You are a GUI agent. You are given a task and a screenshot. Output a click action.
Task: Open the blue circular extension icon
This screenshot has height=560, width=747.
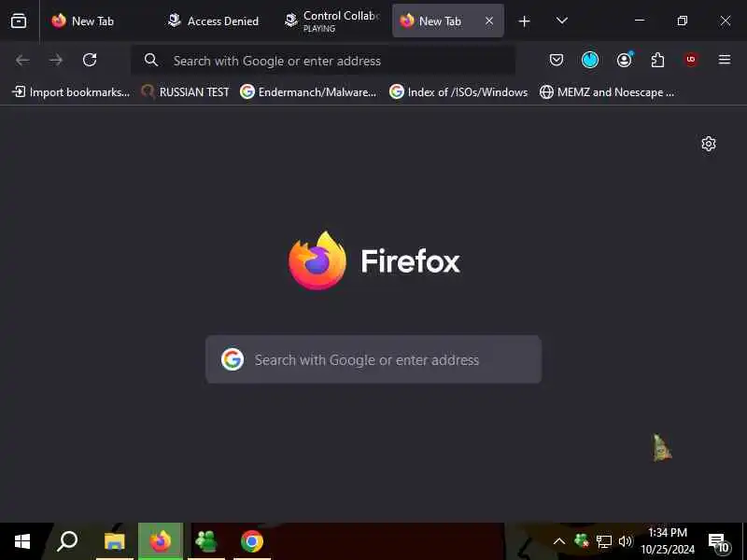pos(590,60)
